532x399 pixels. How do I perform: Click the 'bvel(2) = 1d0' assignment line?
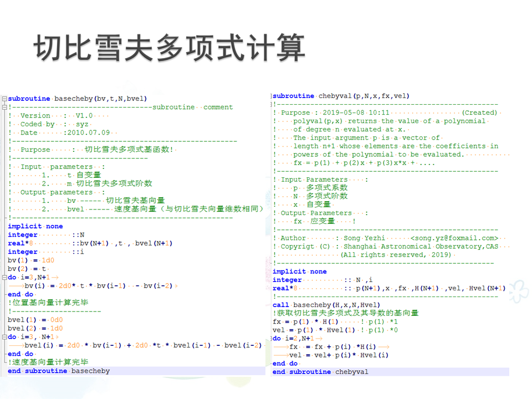tap(35, 328)
